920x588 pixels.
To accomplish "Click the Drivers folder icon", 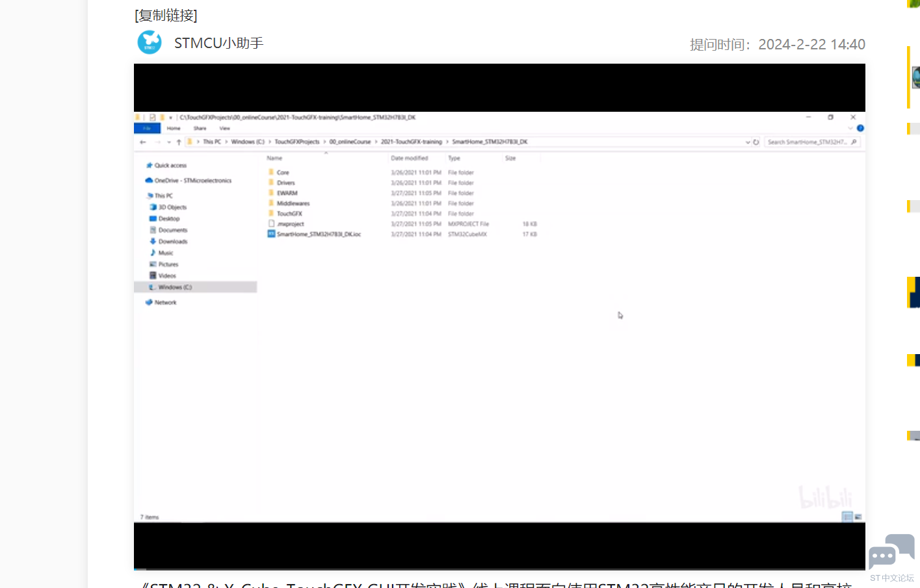I will click(x=271, y=183).
